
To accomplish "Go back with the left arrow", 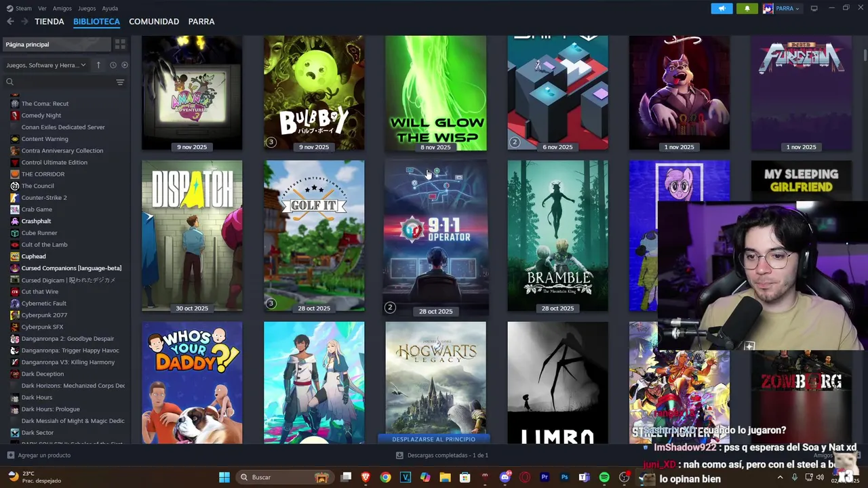I will 10,22.
